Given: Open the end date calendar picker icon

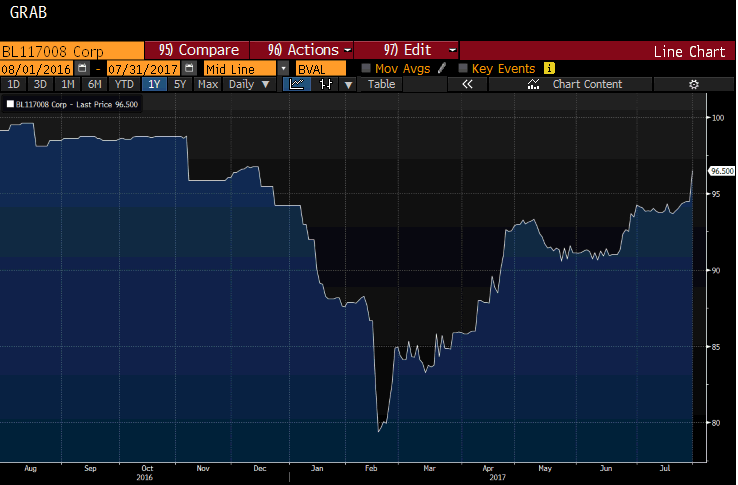Looking at the screenshot, I should tap(189, 68).
